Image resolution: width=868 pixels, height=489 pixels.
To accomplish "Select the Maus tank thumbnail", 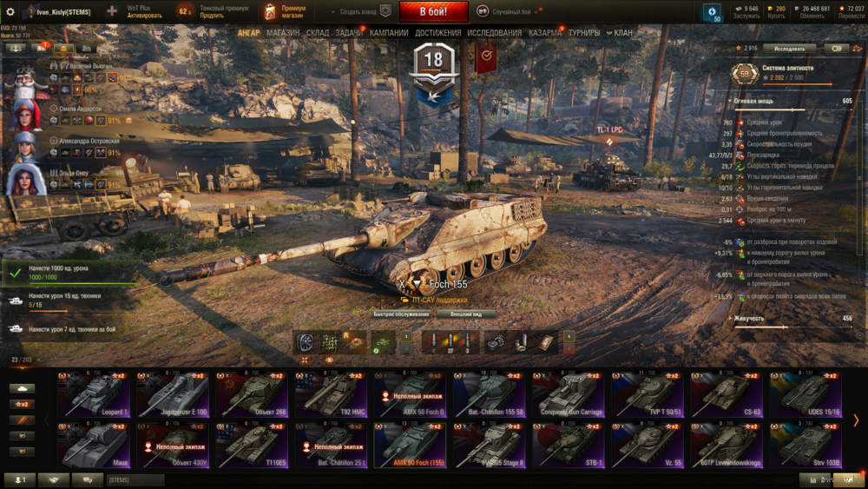I will [x=93, y=446].
